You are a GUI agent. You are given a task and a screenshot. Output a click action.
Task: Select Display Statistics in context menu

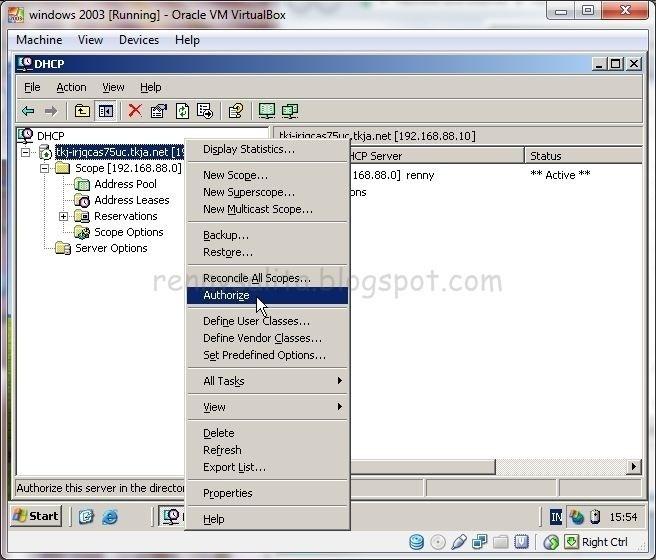click(x=267, y=149)
